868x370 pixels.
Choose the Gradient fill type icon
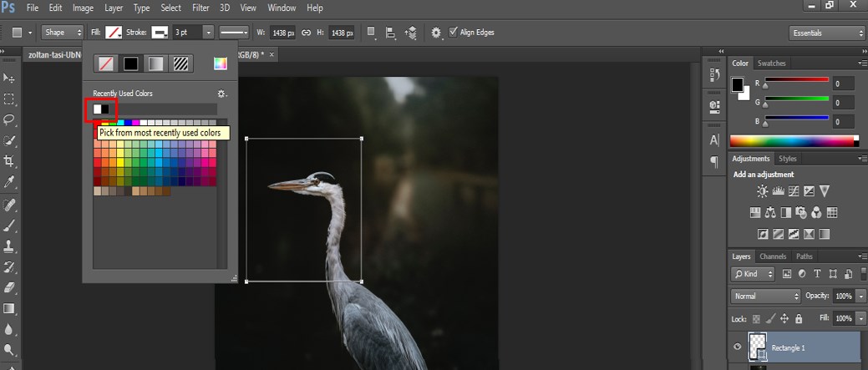coord(155,63)
